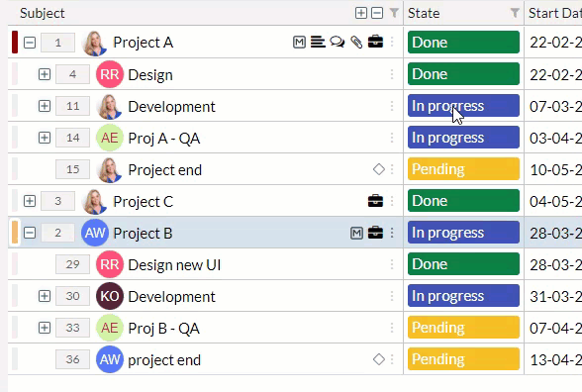Click the milestone diamond on Project end row
Image resolution: width=582 pixels, height=392 pixels.
(x=378, y=169)
